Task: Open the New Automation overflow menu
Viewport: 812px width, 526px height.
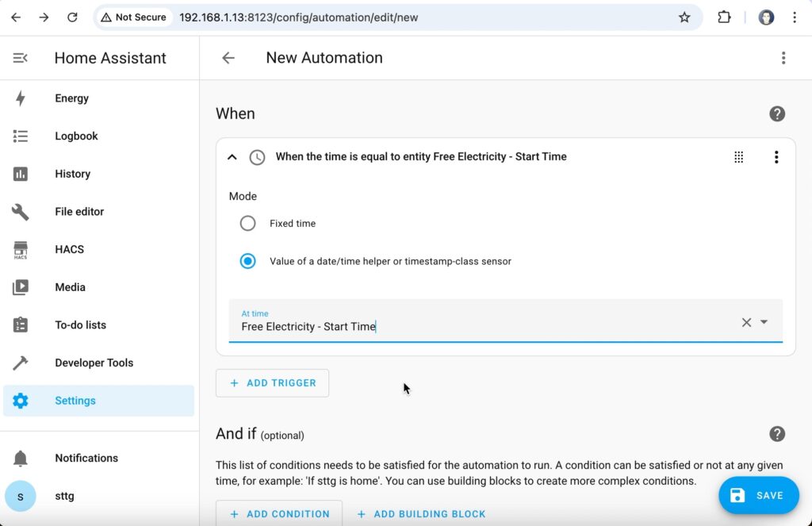Action: coord(783,58)
